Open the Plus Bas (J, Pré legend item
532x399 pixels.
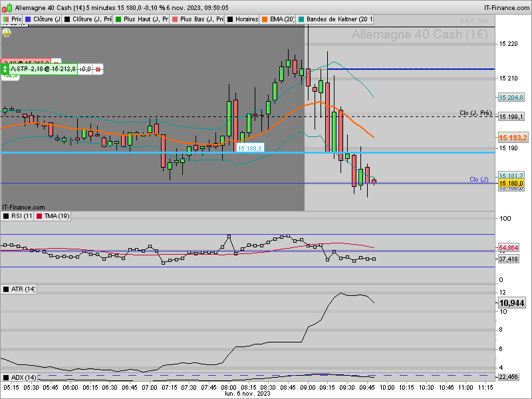[198, 19]
